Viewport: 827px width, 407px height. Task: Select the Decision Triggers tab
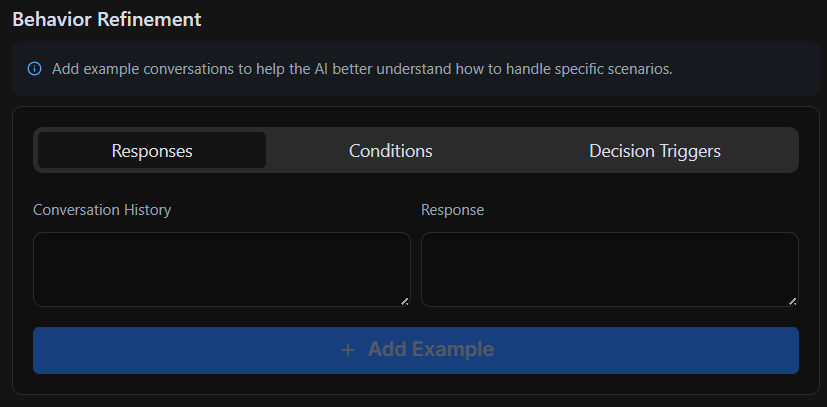pyautogui.click(x=654, y=151)
